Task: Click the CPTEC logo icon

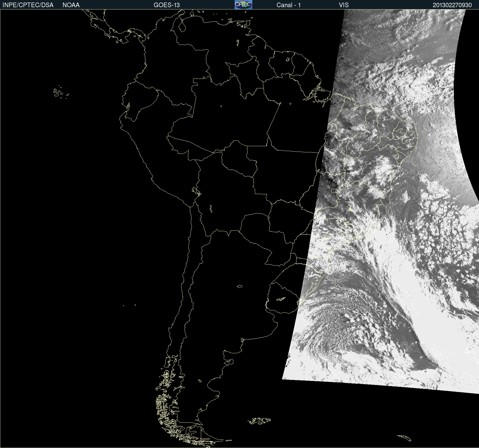Action: point(243,5)
